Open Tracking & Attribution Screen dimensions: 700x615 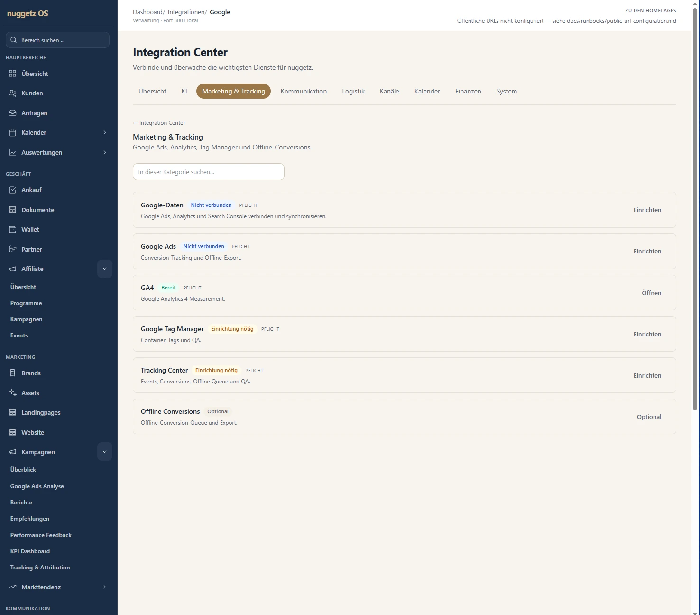tap(40, 568)
